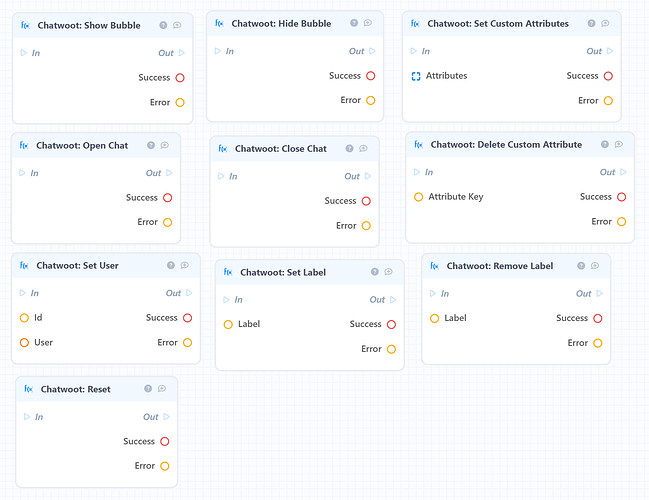Screen dimensions: 649x500
Task: Select Out flow port on Set Custom Attributes
Action: tap(610, 51)
